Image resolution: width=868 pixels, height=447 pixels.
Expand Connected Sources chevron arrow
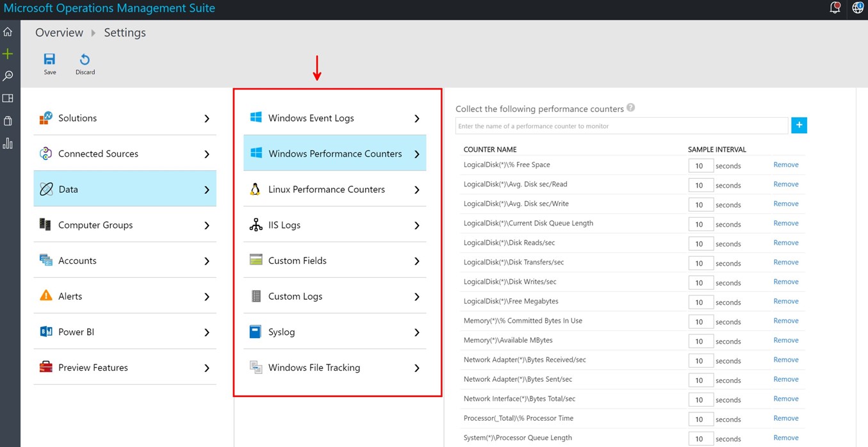[207, 154]
